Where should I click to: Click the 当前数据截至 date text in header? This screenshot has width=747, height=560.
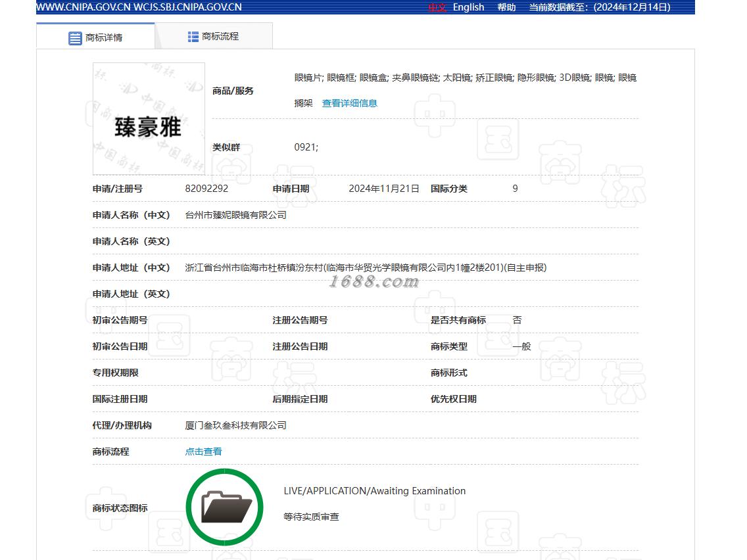click(x=599, y=7)
